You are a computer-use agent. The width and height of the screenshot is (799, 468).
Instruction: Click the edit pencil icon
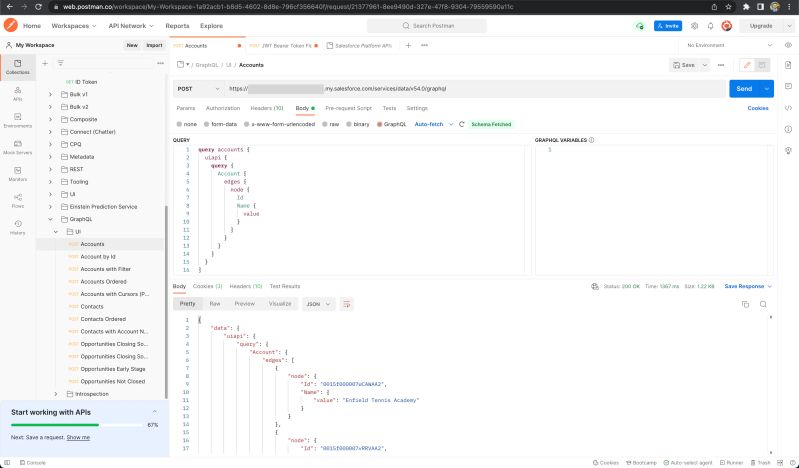(x=747, y=65)
